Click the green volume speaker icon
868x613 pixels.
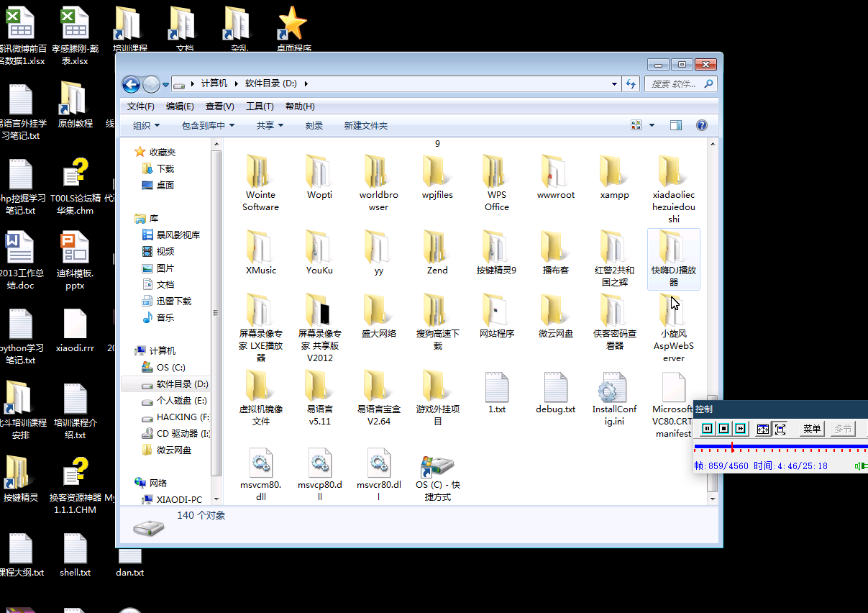point(859,466)
